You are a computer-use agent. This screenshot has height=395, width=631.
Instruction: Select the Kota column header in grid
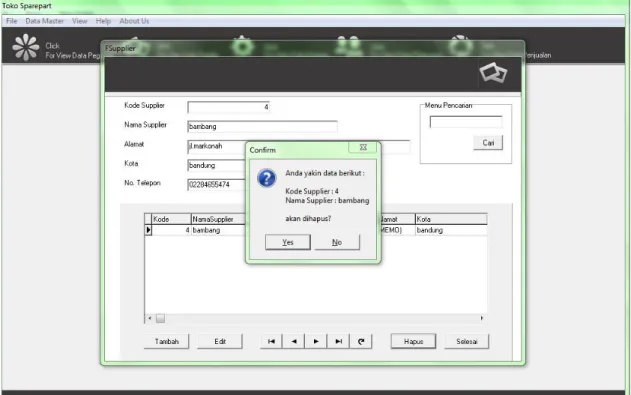(451, 219)
